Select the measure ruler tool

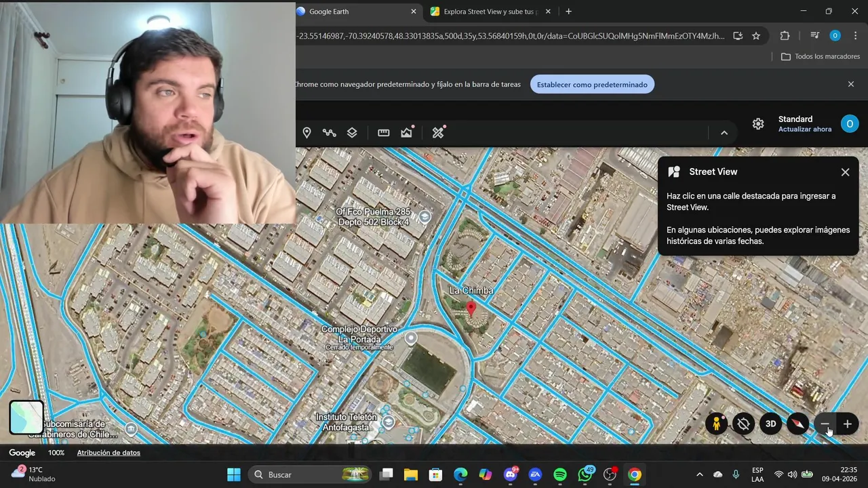click(x=384, y=133)
